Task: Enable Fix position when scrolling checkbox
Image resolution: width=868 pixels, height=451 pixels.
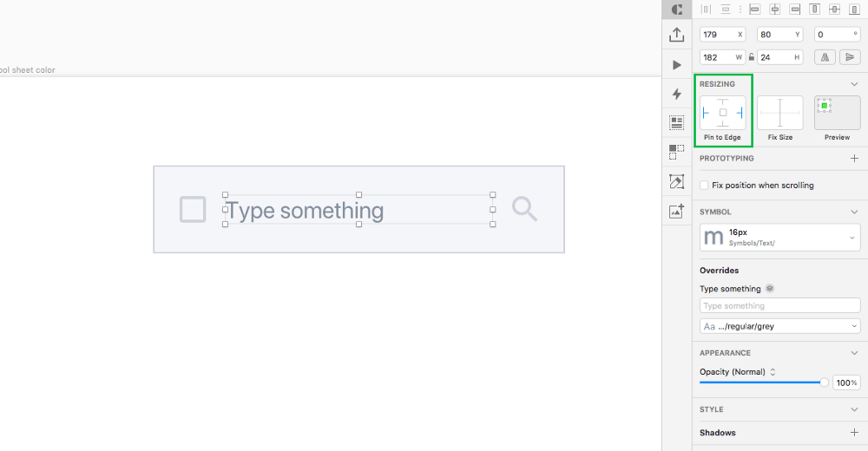Action: 704,186
